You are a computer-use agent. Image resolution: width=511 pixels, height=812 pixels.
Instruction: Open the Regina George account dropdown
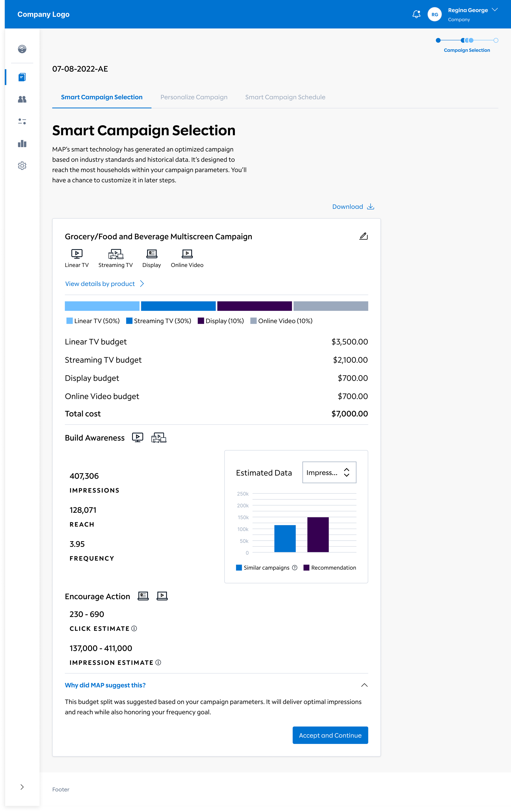pos(495,10)
